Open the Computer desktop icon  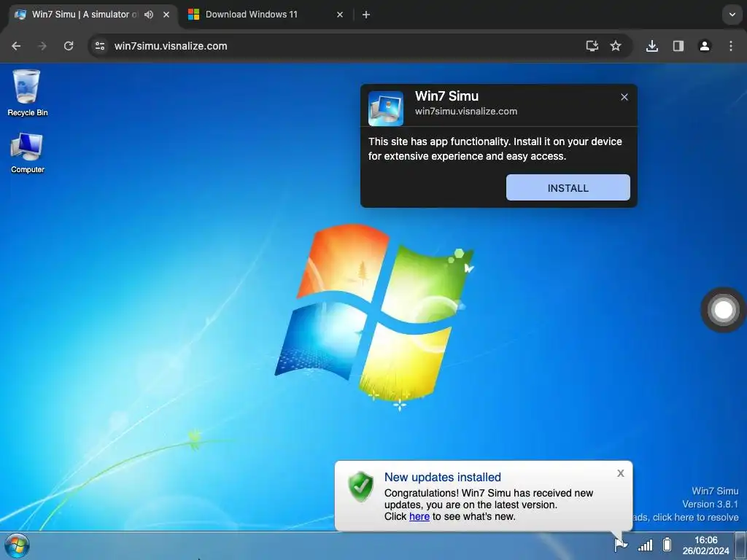coord(27,153)
